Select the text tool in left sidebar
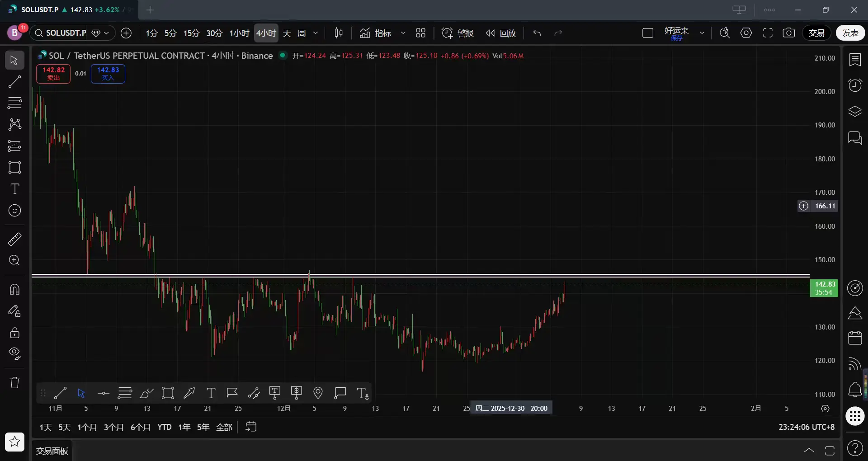This screenshot has width=868, height=461. click(x=14, y=189)
